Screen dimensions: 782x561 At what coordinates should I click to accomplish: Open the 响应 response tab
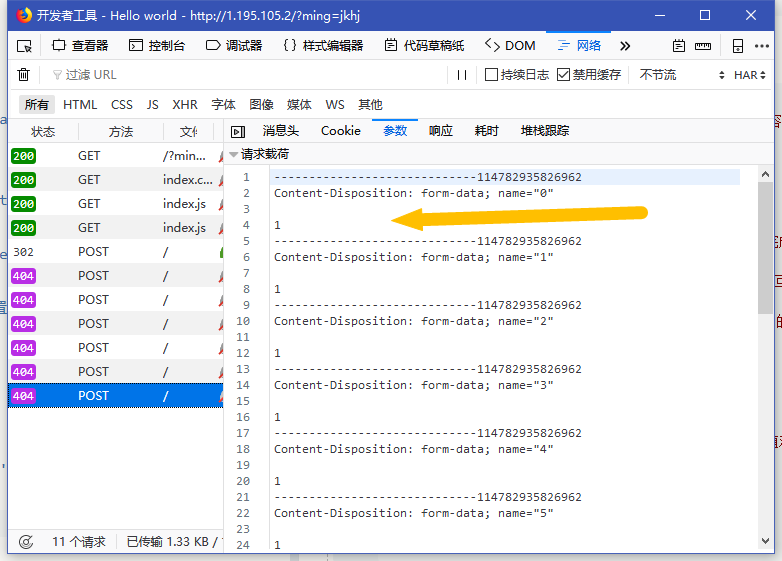coord(441,131)
